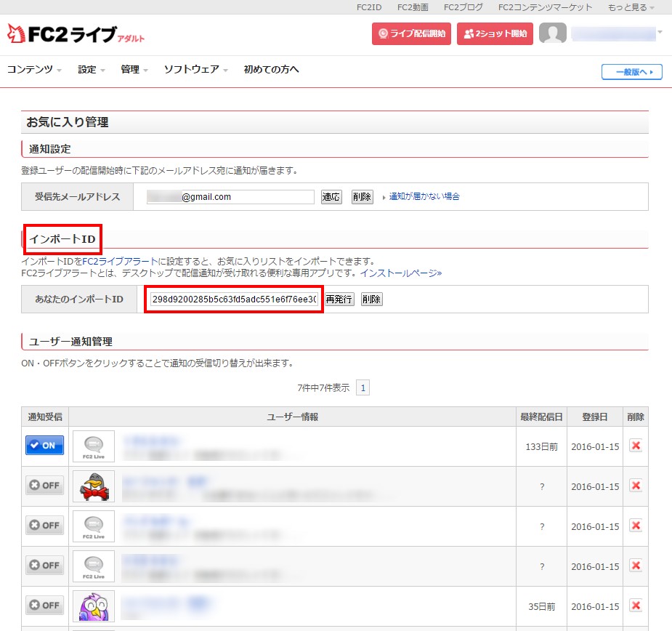Open the user avatar icon in the header
Viewport: 672px width, 631px height.
552,33
